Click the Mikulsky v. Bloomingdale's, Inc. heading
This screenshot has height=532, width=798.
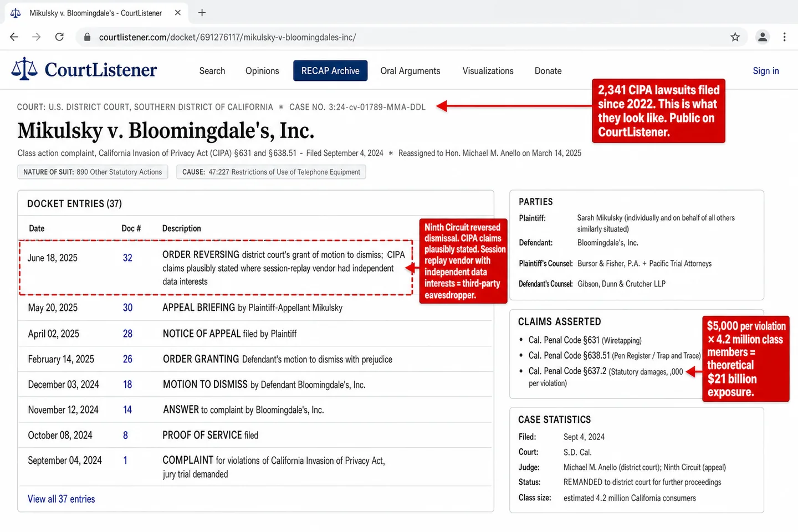click(166, 131)
